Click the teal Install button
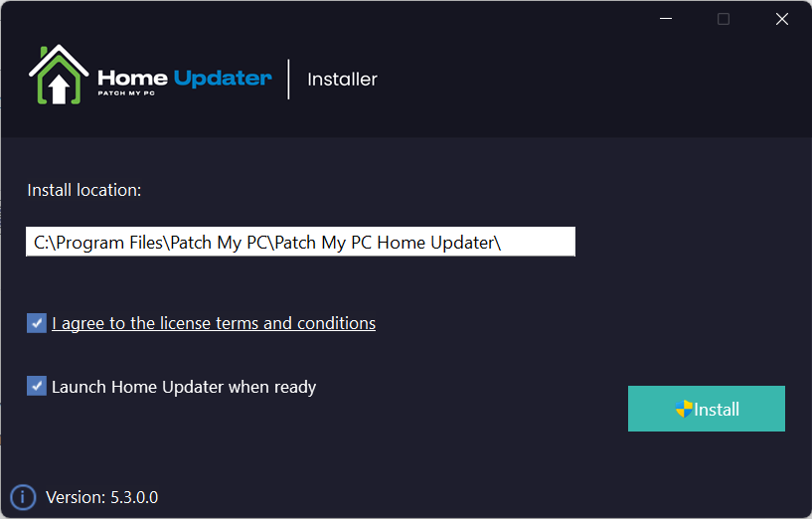The width and height of the screenshot is (812, 519). (x=707, y=409)
